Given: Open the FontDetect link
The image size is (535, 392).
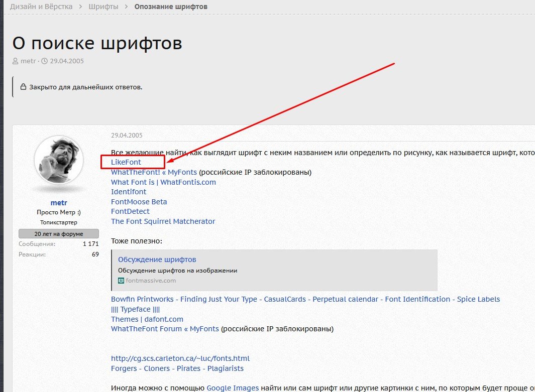Looking at the screenshot, I should coord(130,211).
